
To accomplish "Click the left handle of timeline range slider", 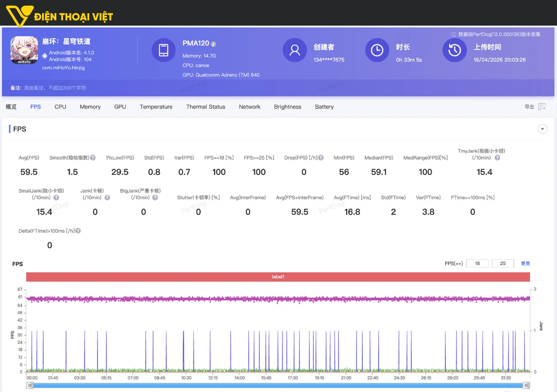I will [x=30, y=386].
